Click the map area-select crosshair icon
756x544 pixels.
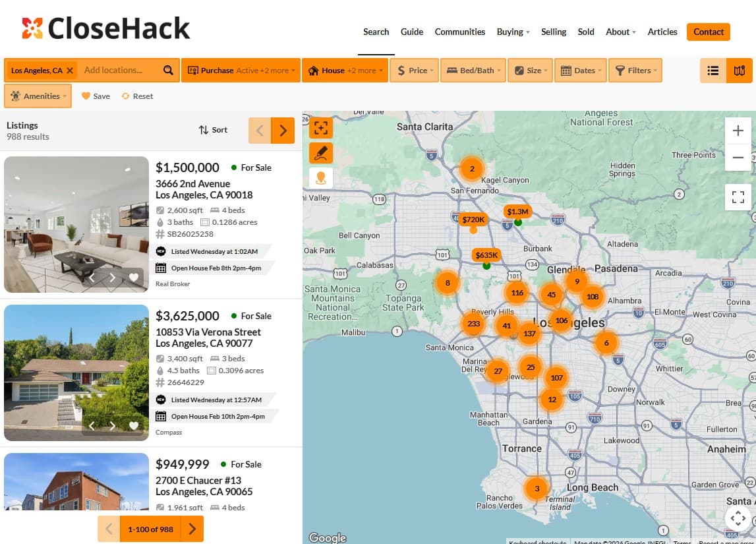(x=321, y=128)
